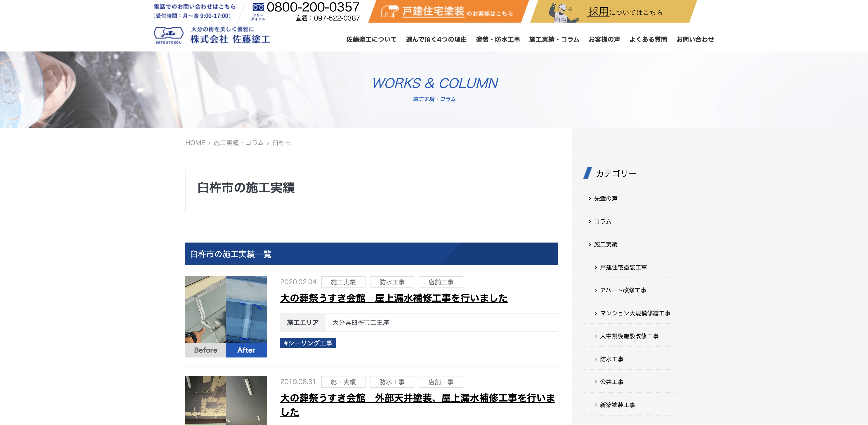Open お問い合わせ menu item
Image resolution: width=868 pixels, height=425 pixels.
coord(695,39)
